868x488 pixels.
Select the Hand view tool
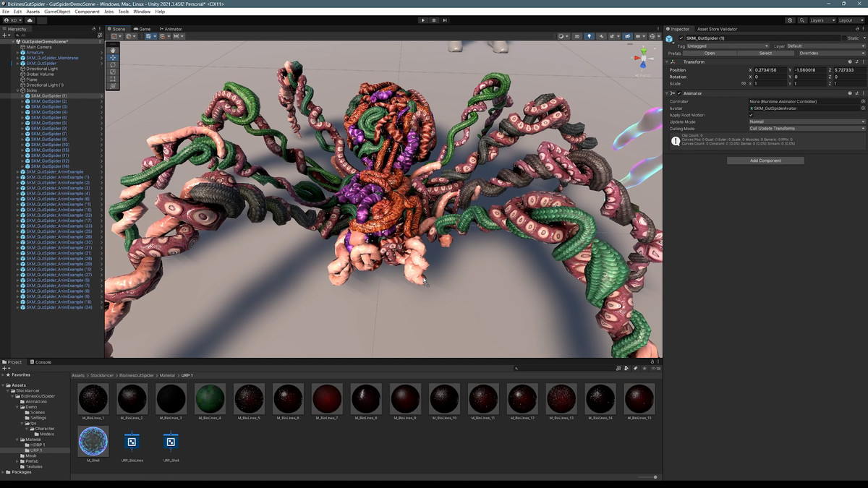(x=113, y=50)
